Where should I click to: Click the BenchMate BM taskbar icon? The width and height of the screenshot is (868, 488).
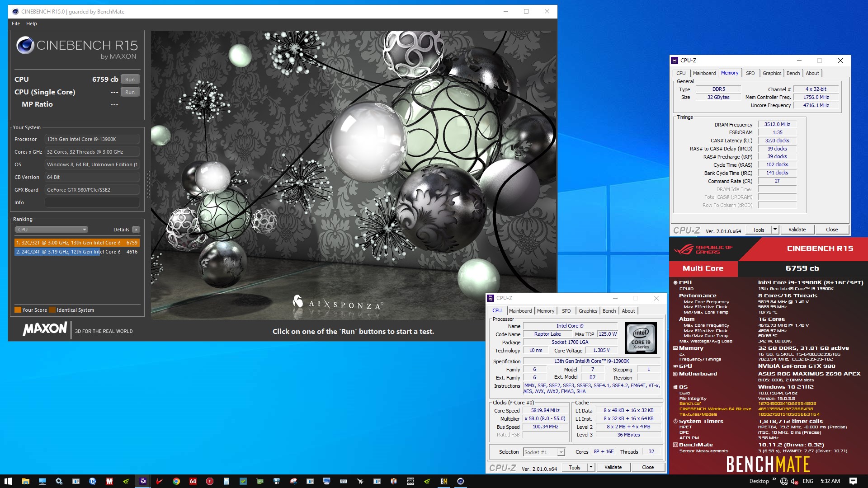click(444, 481)
